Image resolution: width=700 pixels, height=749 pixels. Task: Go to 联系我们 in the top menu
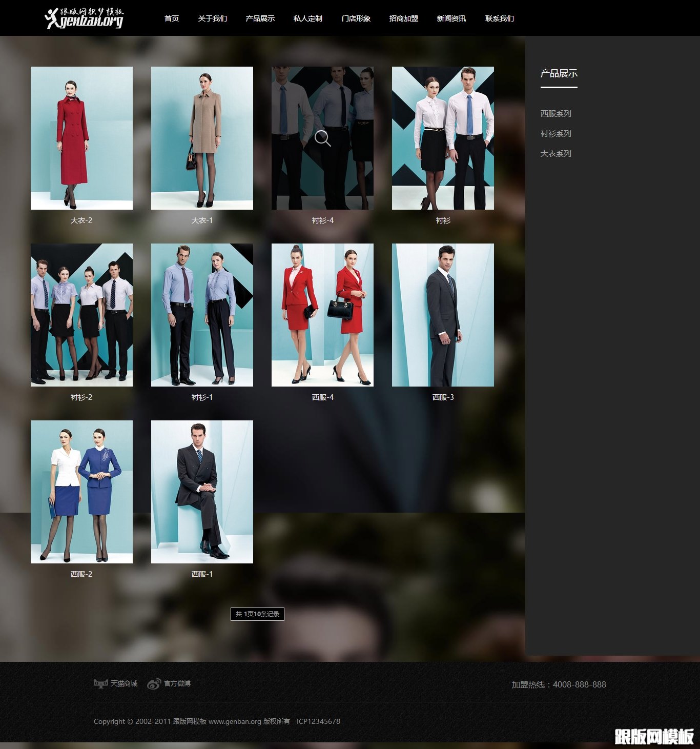click(x=499, y=18)
